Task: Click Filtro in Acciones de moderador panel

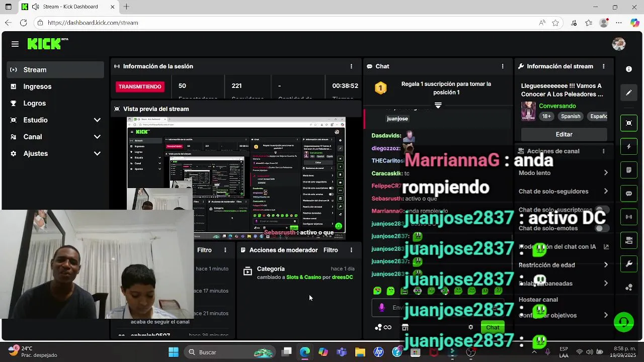Action: click(x=331, y=250)
